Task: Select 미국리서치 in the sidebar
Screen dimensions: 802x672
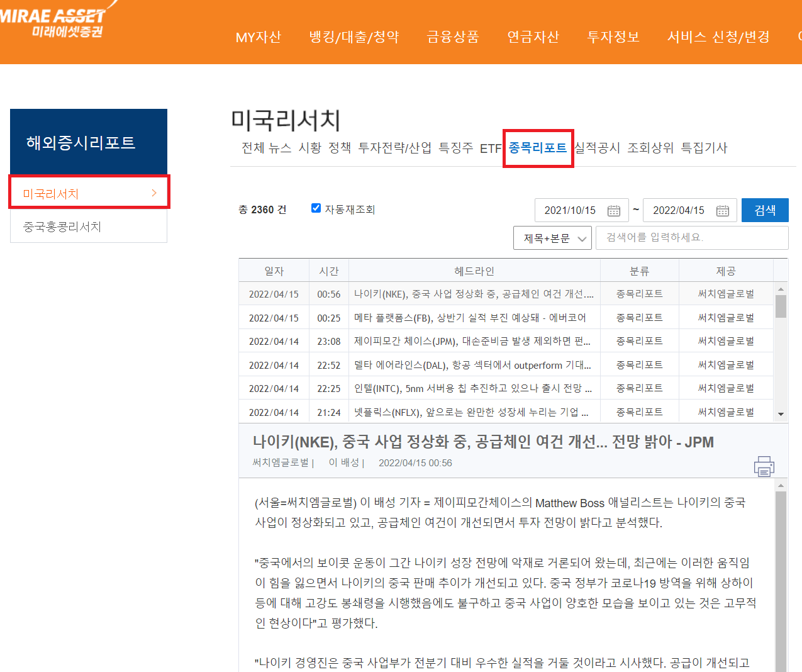Action: 89,193
